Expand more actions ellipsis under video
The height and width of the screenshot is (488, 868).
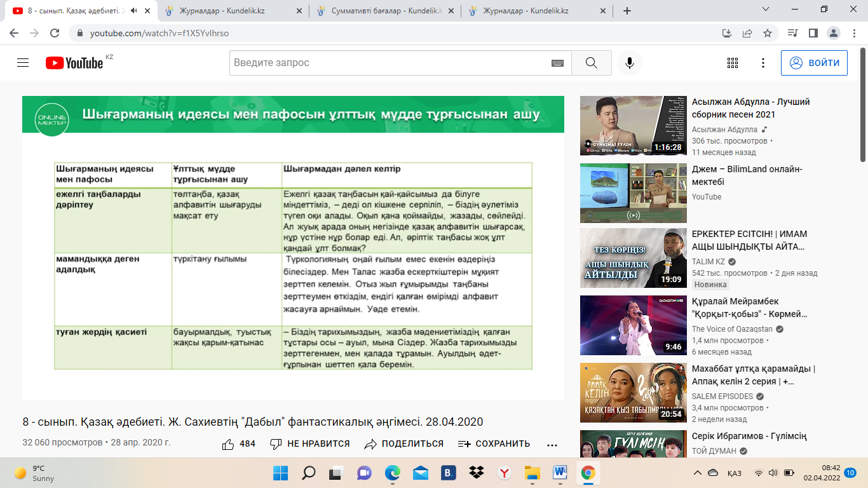(x=552, y=444)
